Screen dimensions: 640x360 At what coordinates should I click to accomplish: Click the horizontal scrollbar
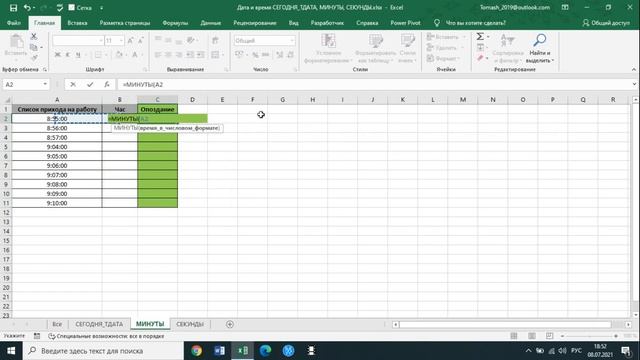point(505,324)
